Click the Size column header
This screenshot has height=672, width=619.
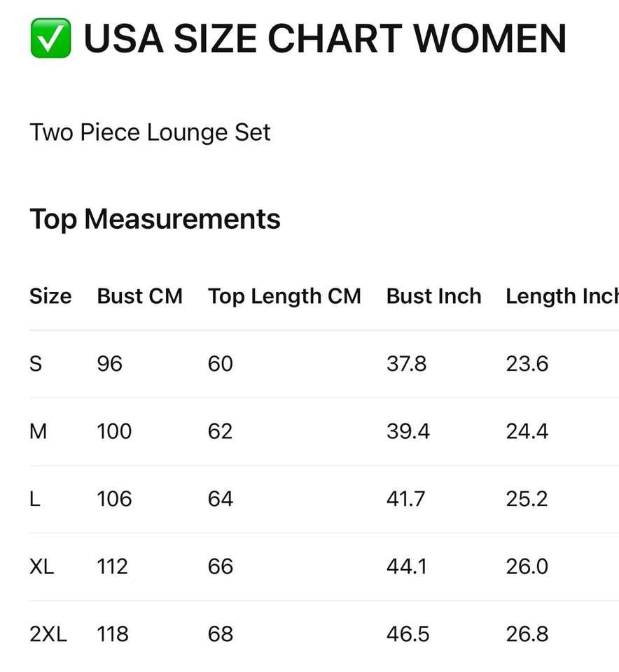point(50,296)
